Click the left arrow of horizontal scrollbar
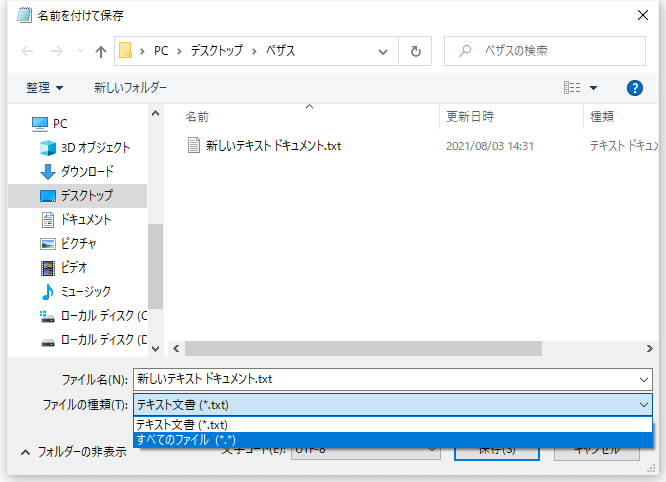Viewport: 666px width, 482px height. click(176, 349)
